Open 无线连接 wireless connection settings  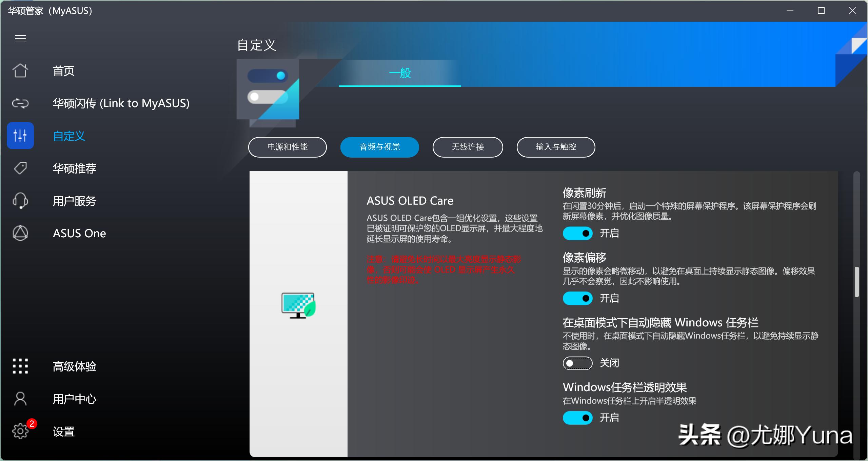pyautogui.click(x=468, y=147)
